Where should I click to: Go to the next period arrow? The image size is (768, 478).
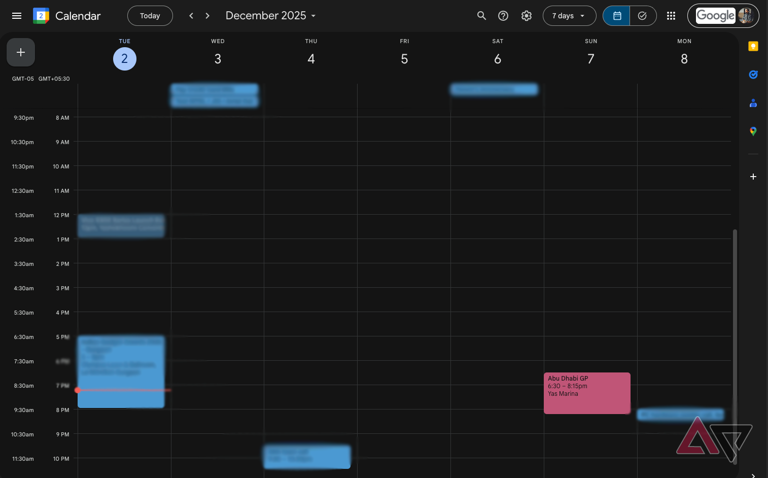point(208,16)
